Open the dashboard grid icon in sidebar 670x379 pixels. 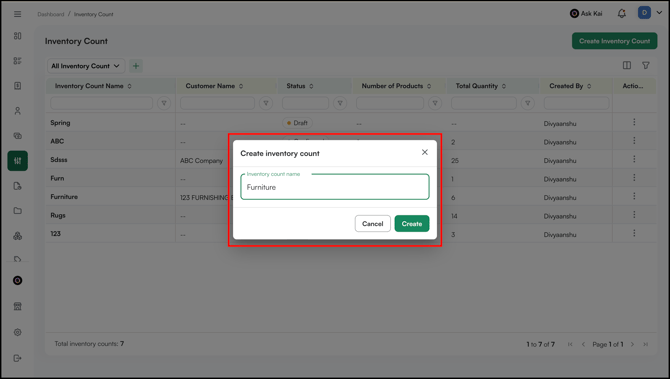pos(18,36)
